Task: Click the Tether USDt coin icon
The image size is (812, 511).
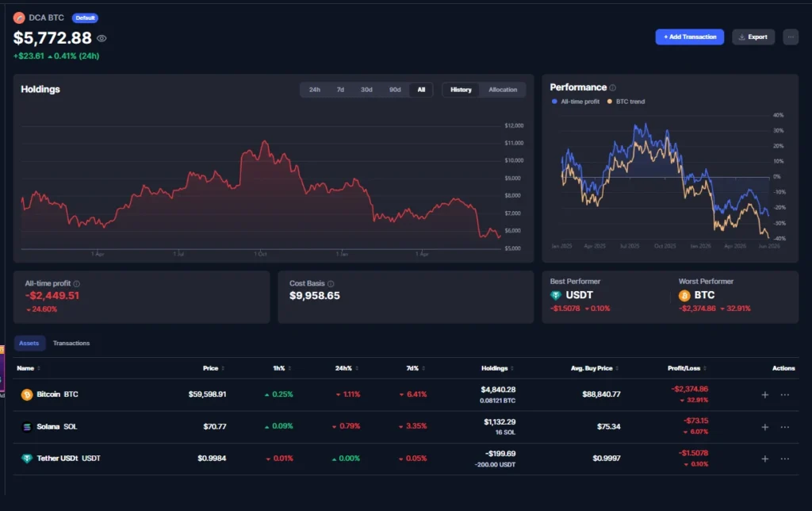Action: pyautogui.click(x=27, y=459)
